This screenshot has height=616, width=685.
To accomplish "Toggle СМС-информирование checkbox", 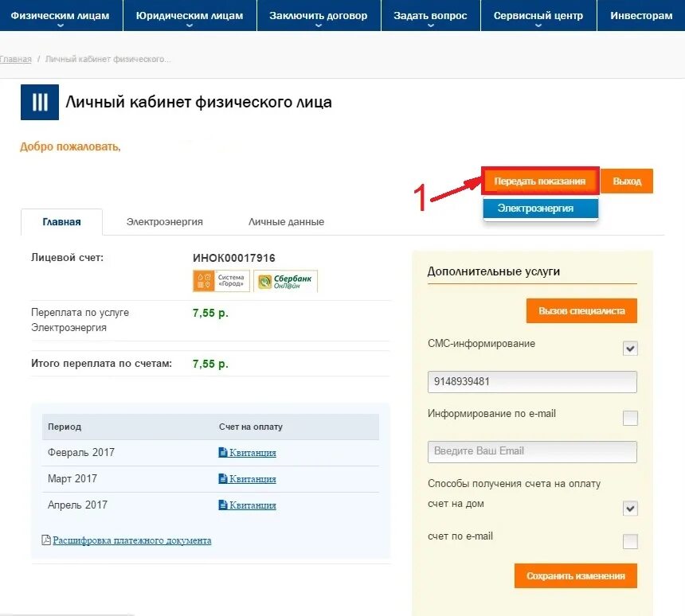I will click(630, 349).
